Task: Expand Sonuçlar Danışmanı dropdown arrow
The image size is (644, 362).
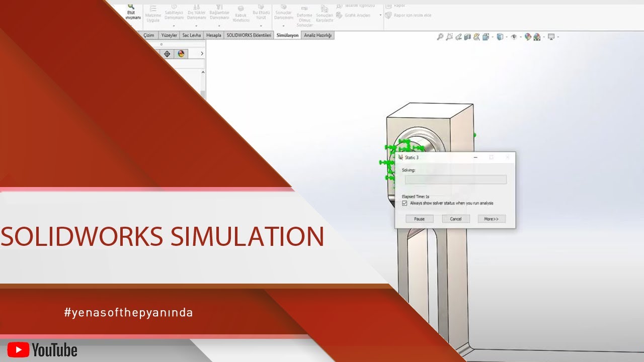Action: (283, 26)
